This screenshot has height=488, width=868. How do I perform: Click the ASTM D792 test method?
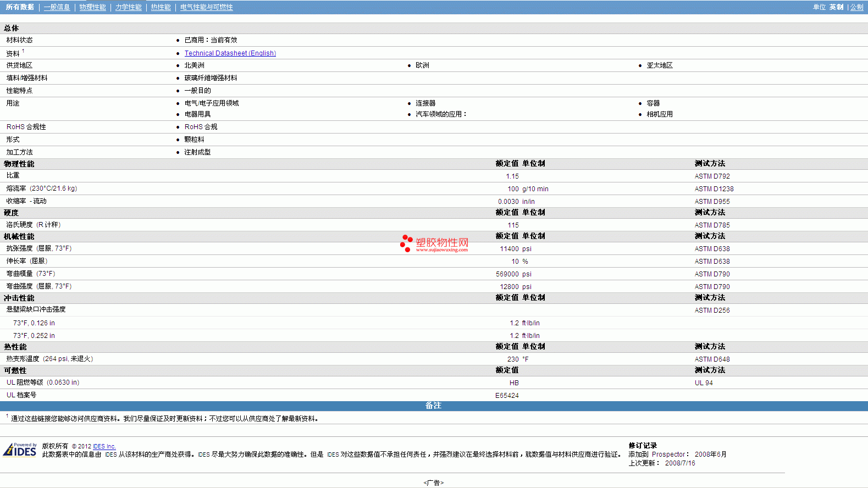point(712,176)
